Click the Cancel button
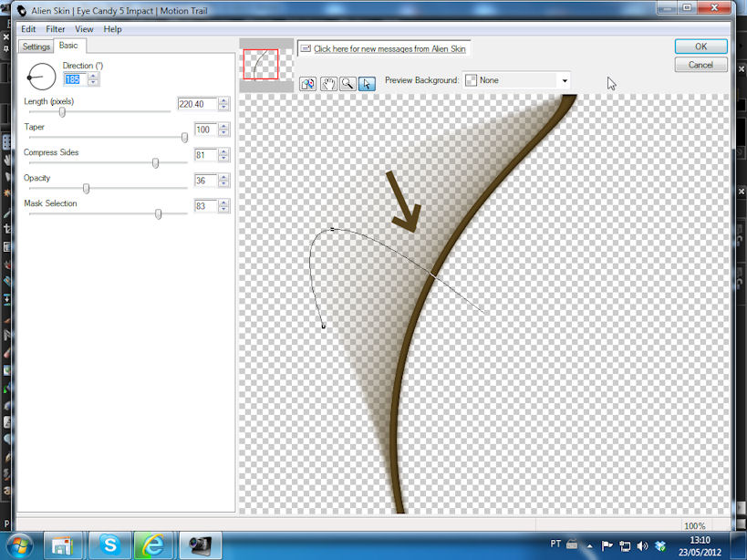Viewport: 747px width, 560px height. pyautogui.click(x=700, y=65)
